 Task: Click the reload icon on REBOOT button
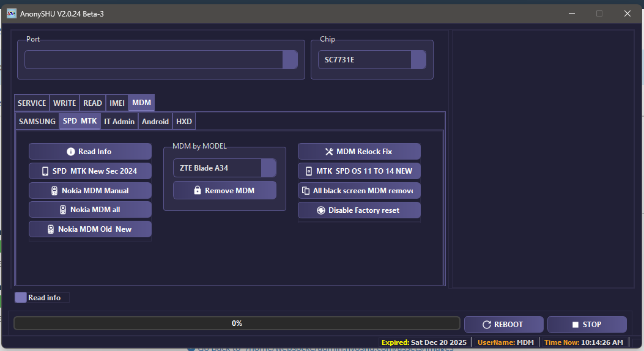click(487, 325)
